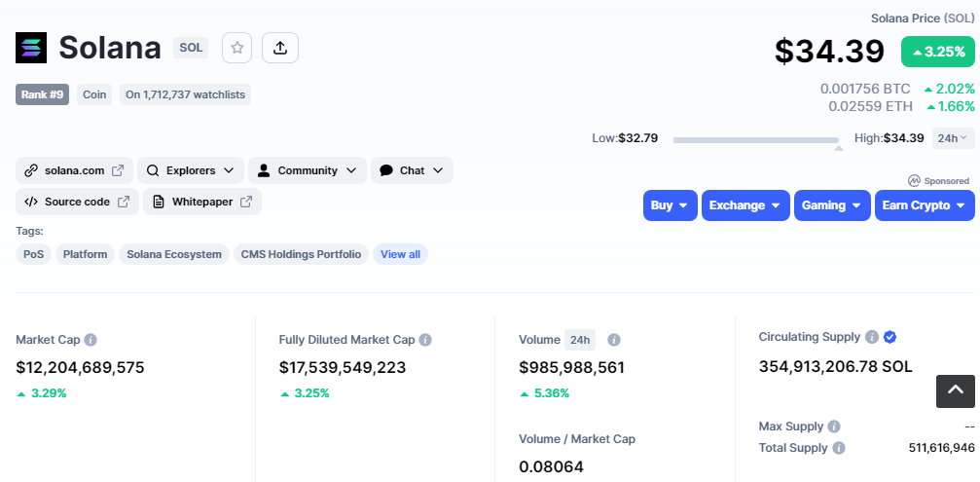Click the PoS tag
This screenshot has width=980, height=482.
(34, 254)
